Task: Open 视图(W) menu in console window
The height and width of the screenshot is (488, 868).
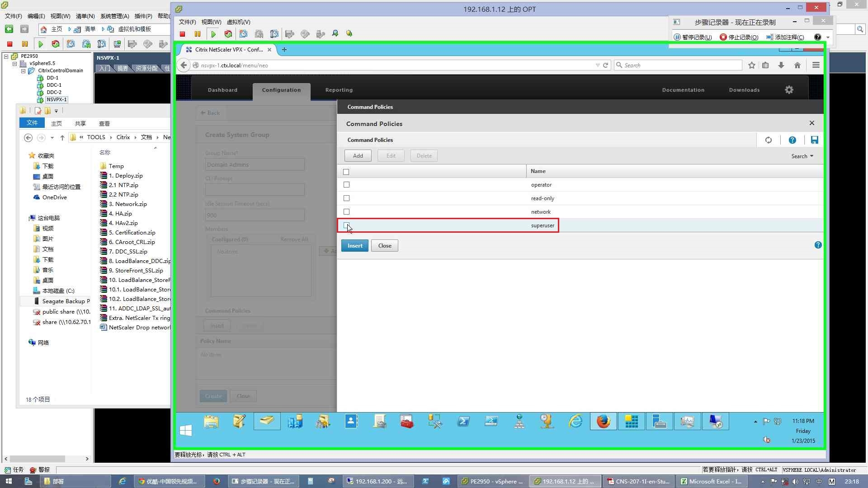Action: point(211,22)
